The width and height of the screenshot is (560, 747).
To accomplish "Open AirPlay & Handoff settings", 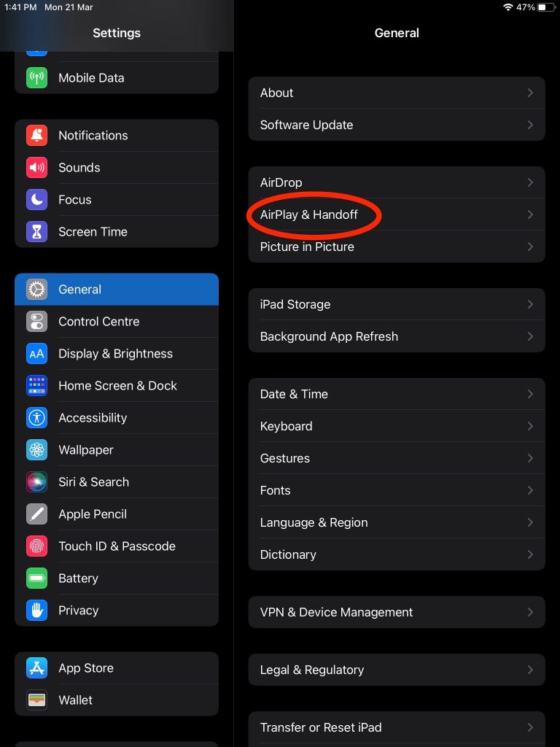I will 397,214.
